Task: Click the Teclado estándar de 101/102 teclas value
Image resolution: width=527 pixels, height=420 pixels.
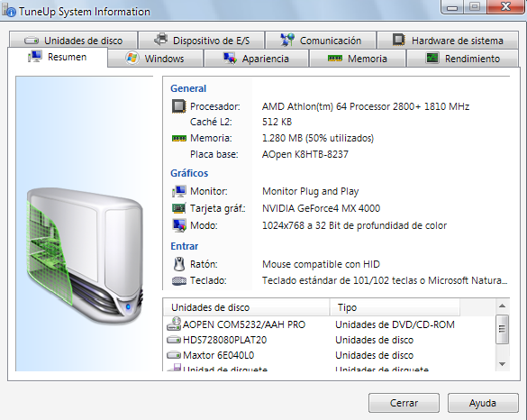Action: click(385, 280)
